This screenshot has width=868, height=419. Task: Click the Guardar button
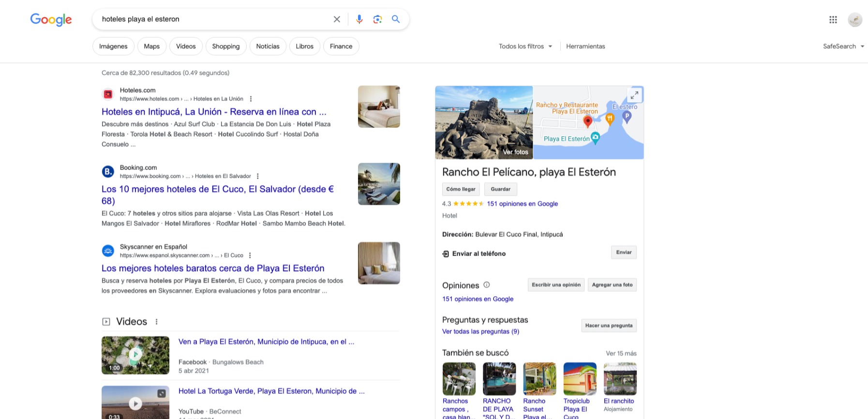[500, 189]
